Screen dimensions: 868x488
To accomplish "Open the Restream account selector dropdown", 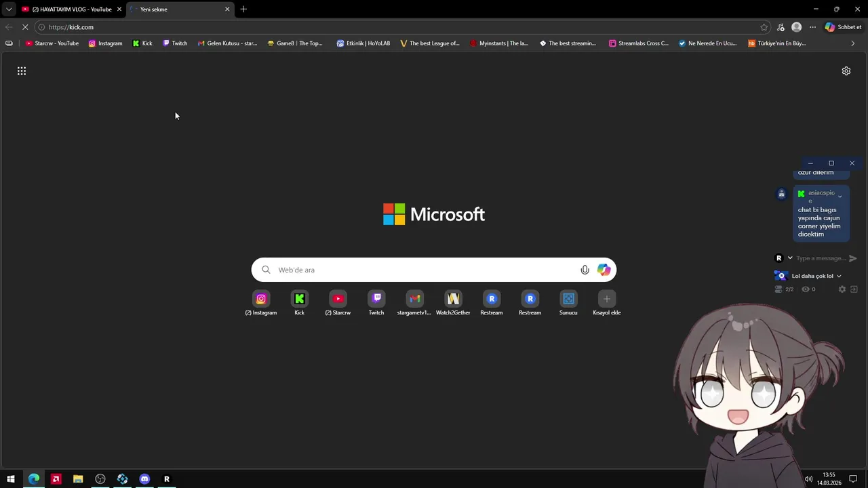I will (784, 258).
